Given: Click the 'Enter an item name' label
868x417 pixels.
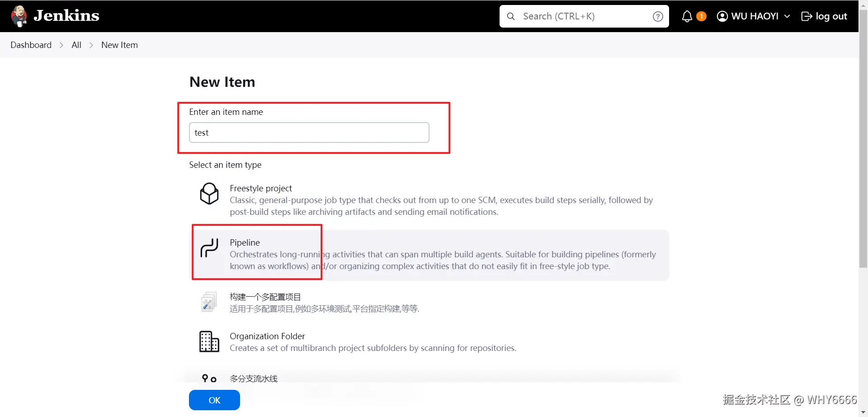Looking at the screenshot, I should pos(226,112).
